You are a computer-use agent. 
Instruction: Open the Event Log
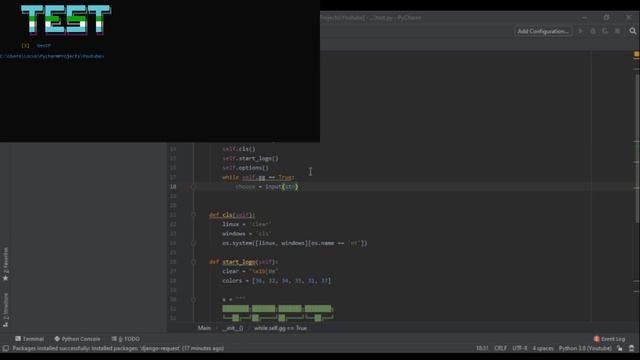(x=609, y=339)
